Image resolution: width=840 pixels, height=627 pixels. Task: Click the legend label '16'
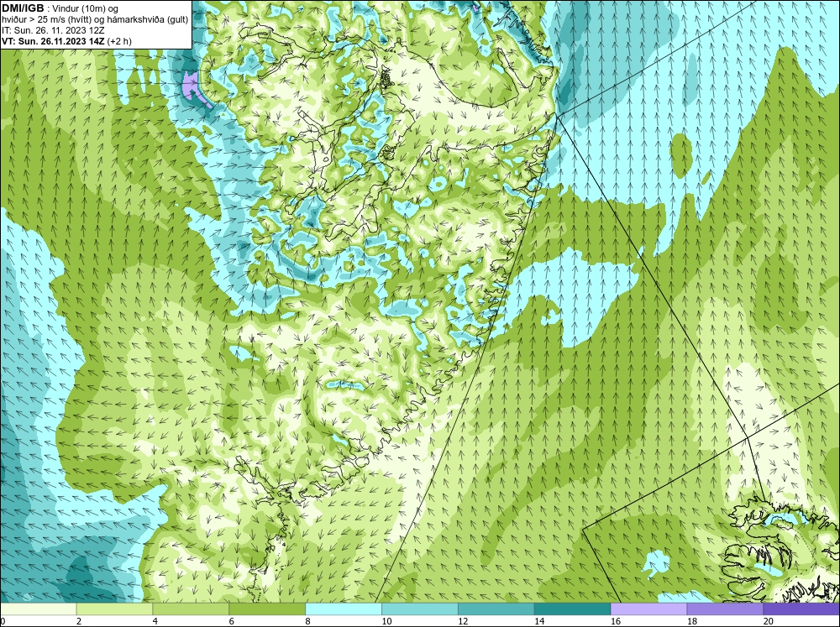(616, 621)
